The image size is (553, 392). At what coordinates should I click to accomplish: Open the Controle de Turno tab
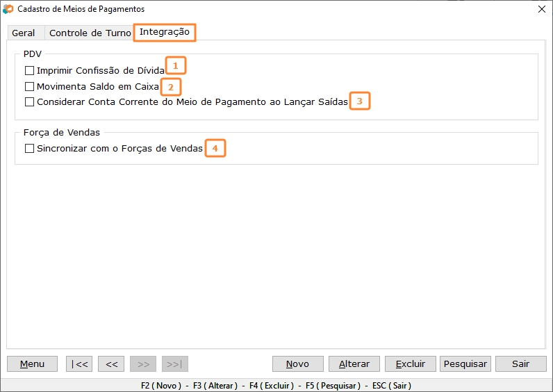click(x=90, y=33)
